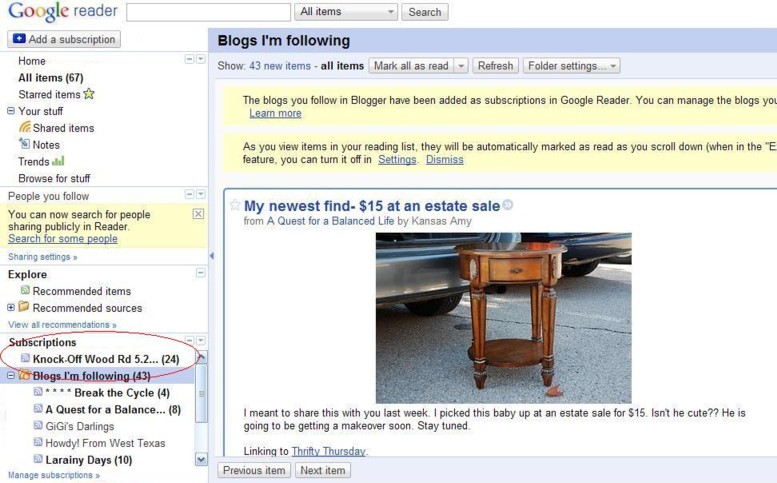Go to Next item
The height and width of the screenshot is (483, 777).
pyautogui.click(x=323, y=470)
